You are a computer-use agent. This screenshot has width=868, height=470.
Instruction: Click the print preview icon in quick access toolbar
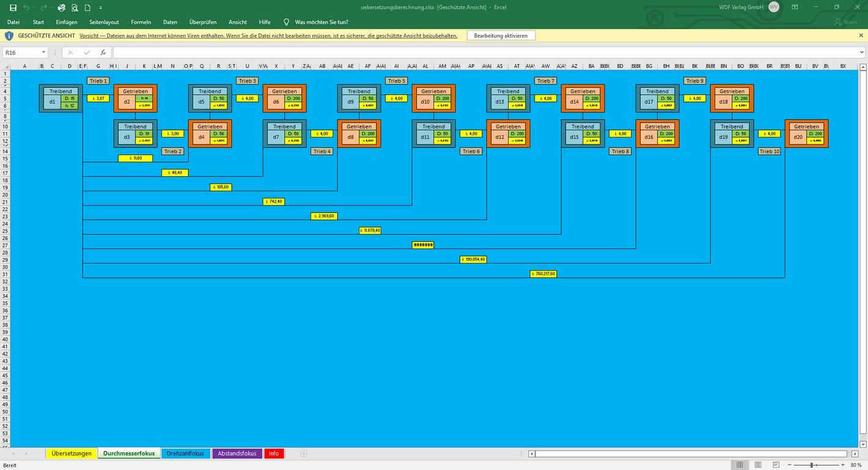[x=75, y=7]
